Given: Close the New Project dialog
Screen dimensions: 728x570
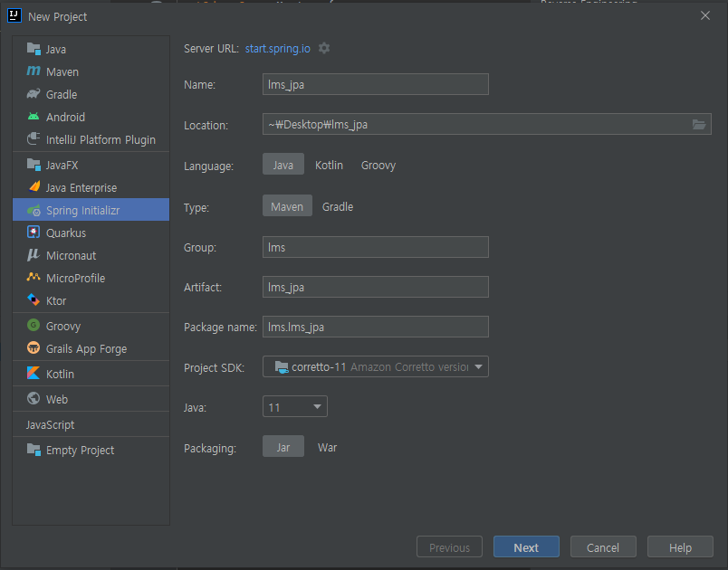Looking at the screenshot, I should pos(705,15).
